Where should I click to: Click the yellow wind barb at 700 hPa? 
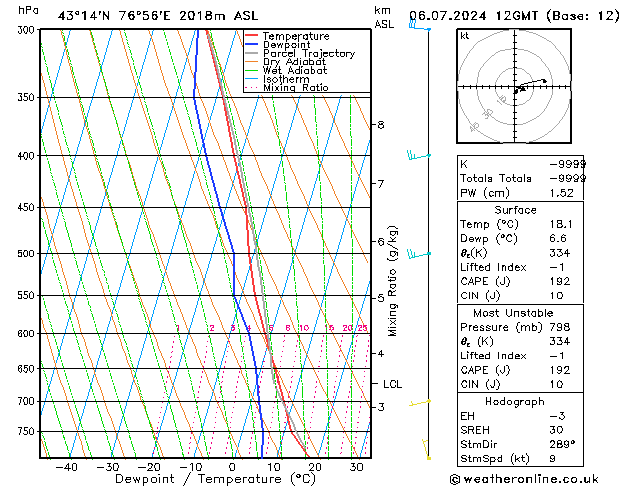(x=420, y=403)
